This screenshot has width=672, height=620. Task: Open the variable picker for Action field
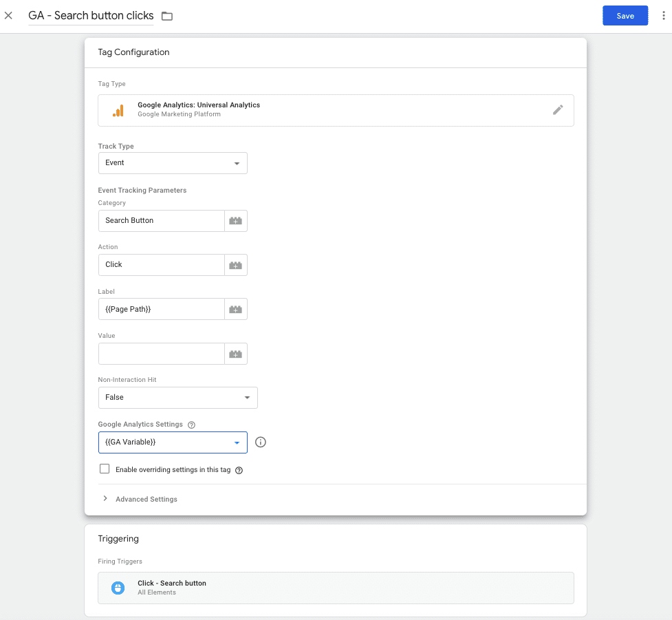[x=236, y=264]
